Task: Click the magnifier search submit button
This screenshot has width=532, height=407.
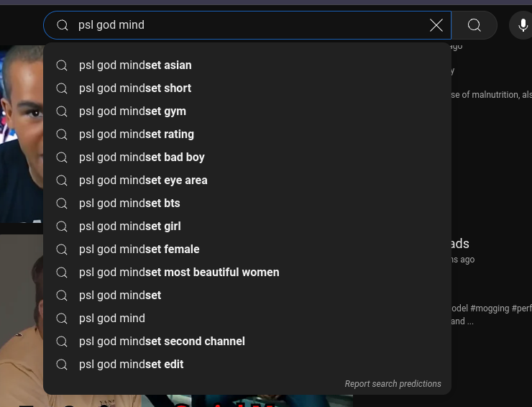Action: (474, 25)
